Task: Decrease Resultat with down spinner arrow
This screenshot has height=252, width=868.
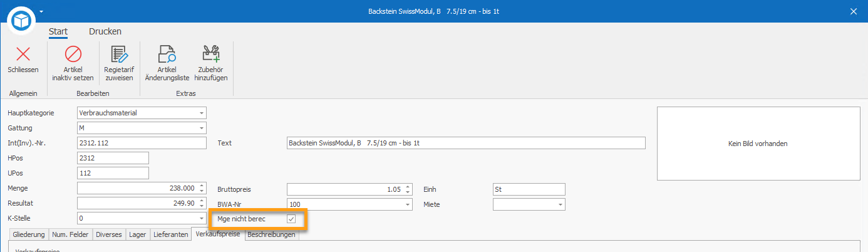Action: (x=201, y=206)
